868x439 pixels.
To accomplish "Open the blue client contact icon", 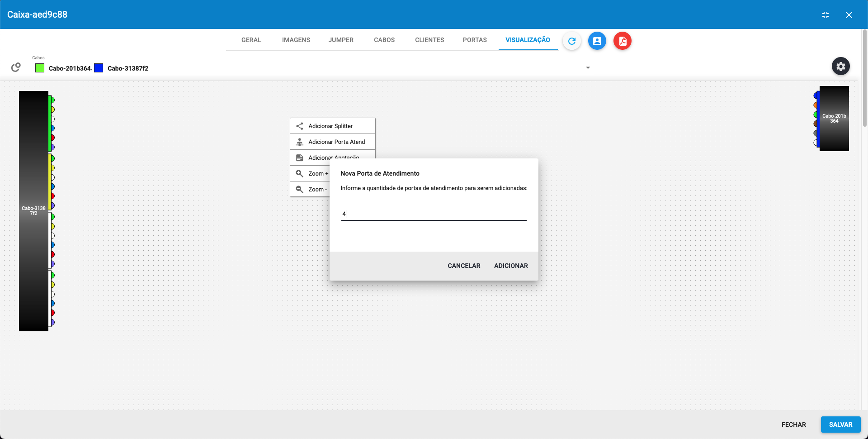I will 597,41.
